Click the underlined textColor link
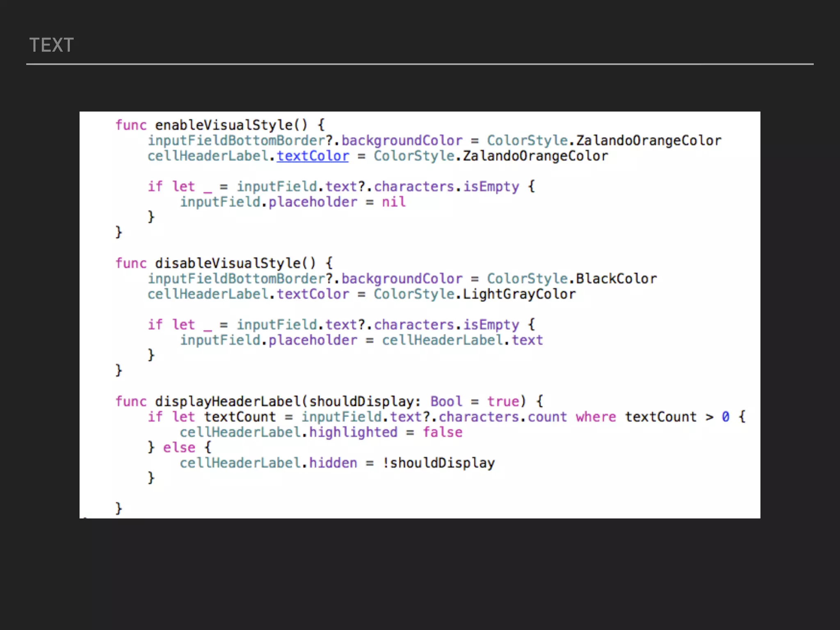The width and height of the screenshot is (840, 630). [x=313, y=156]
